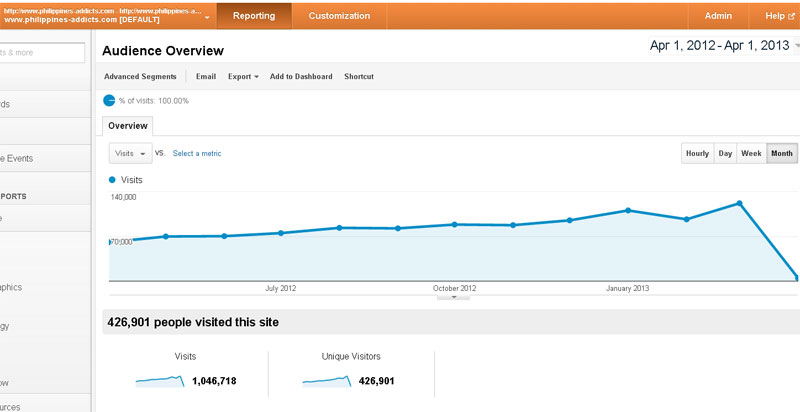Click the Visits sparkline thumbnail
Image resolution: width=800 pixels, height=412 pixels.
point(160,380)
